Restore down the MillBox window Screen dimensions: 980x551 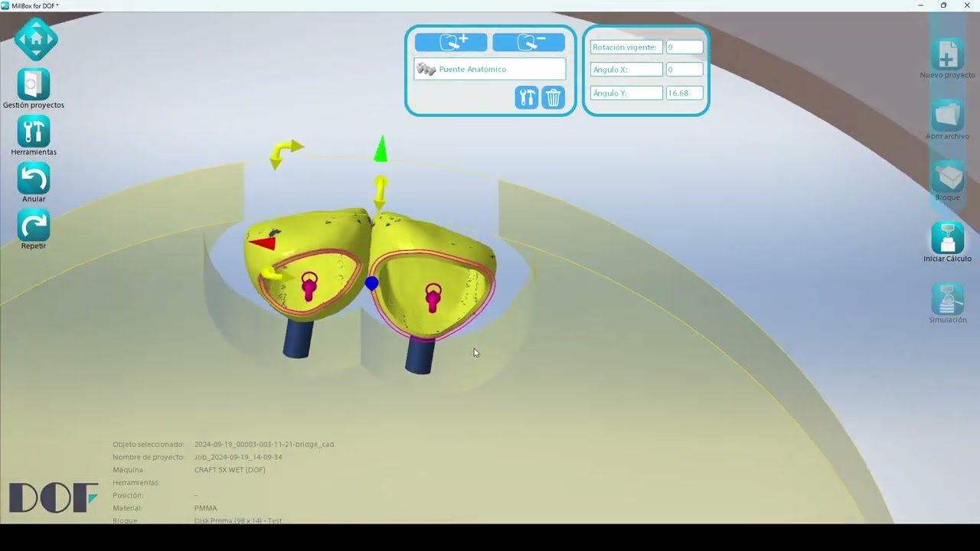click(943, 5)
